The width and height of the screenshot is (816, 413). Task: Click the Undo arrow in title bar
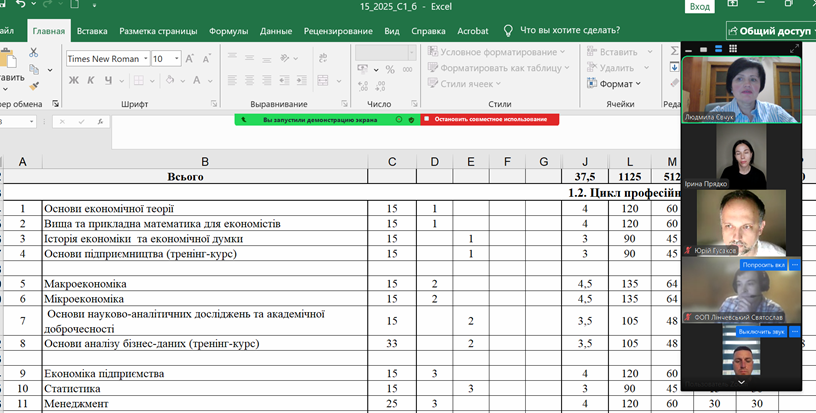21,5
